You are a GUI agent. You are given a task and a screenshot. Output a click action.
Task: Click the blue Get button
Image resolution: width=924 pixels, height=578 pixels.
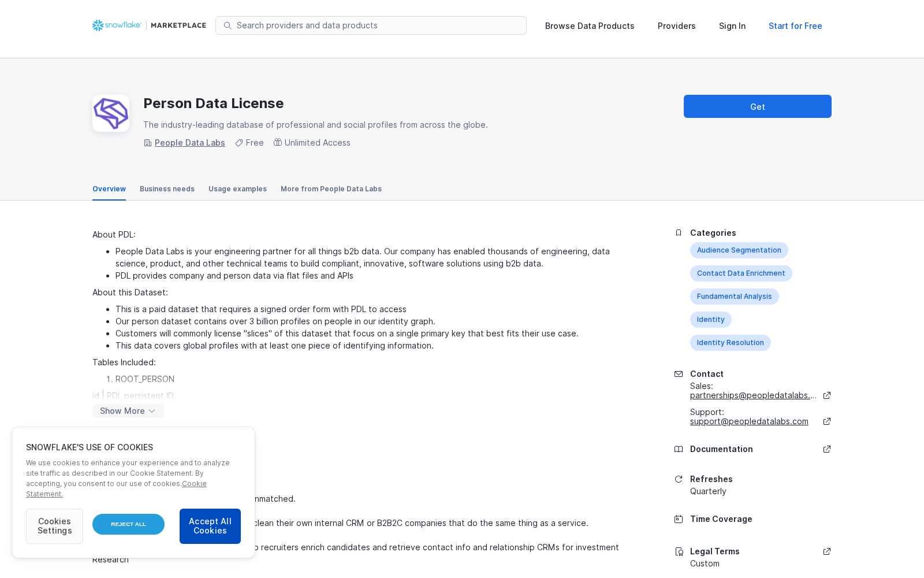coord(758,106)
